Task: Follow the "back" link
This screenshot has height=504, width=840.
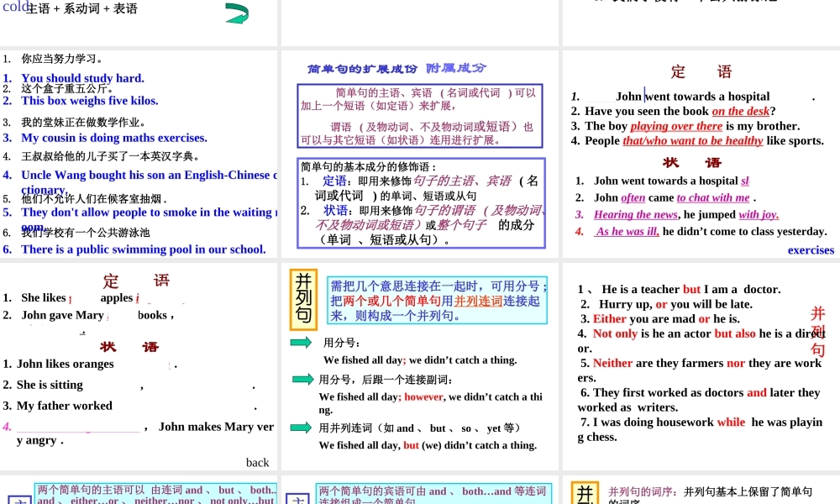Action: [x=257, y=462]
